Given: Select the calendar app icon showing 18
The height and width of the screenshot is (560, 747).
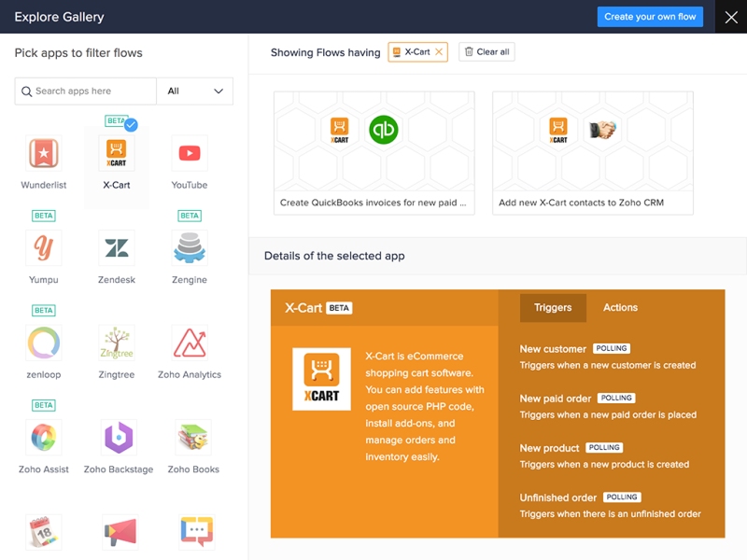Looking at the screenshot, I should 43,532.
